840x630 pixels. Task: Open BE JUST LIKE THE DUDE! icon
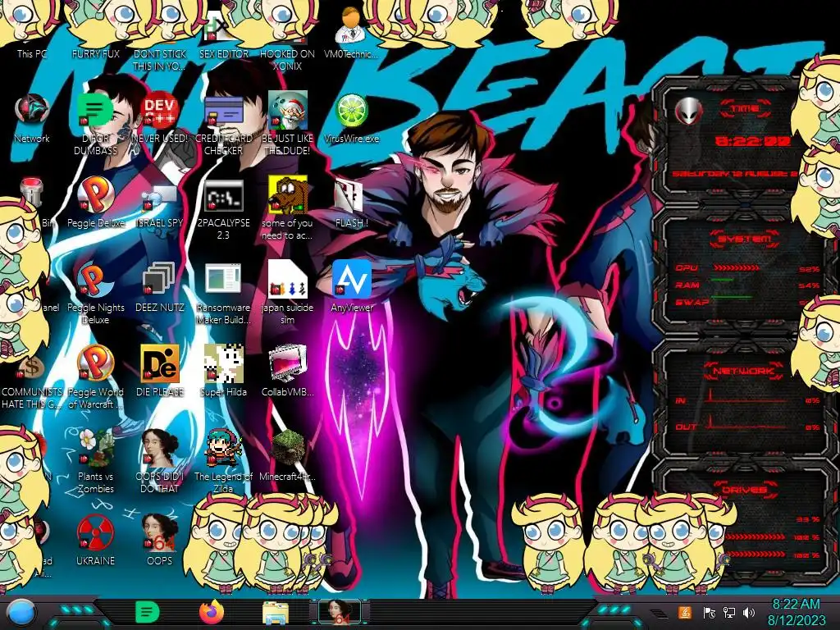tap(287, 123)
